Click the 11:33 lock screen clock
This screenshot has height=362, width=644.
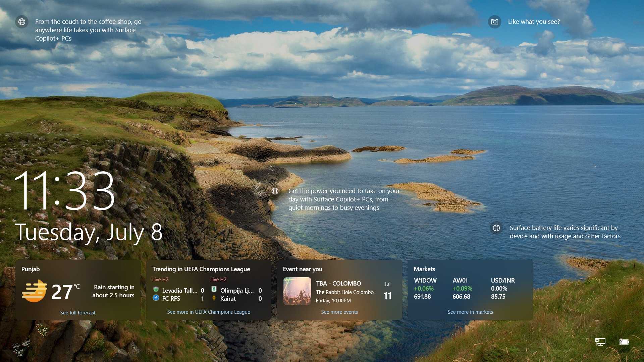pyautogui.click(x=65, y=191)
